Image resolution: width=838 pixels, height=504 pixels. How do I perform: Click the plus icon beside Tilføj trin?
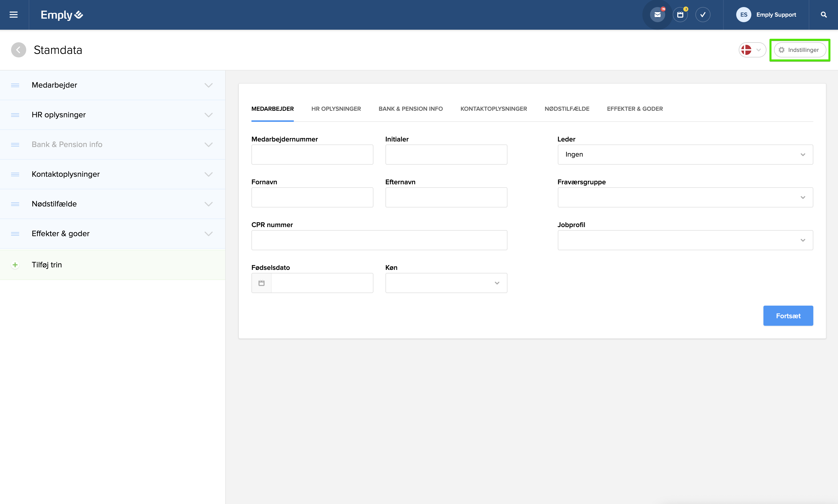point(15,265)
